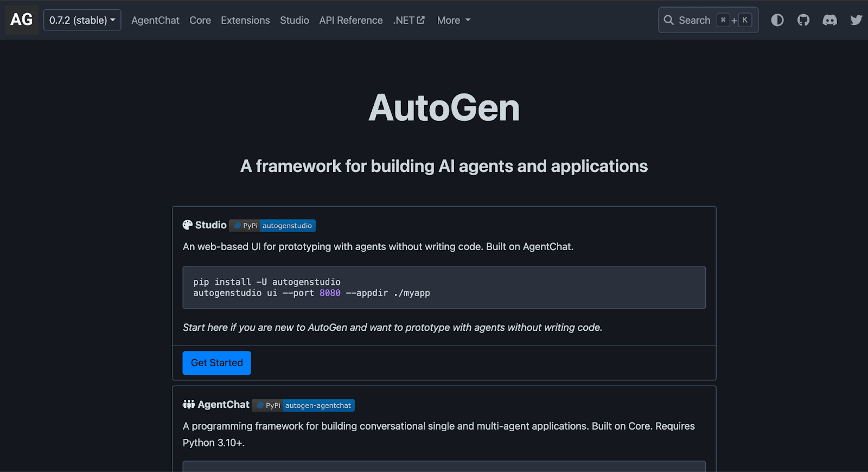Expand the 0.7.2 (stable) version dropdown
Viewport: 868px width, 472px height.
pos(82,20)
